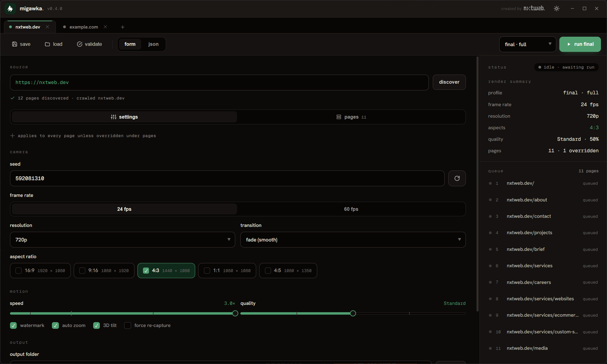
Task: Disable the watermark checkbox
Action: point(13,325)
